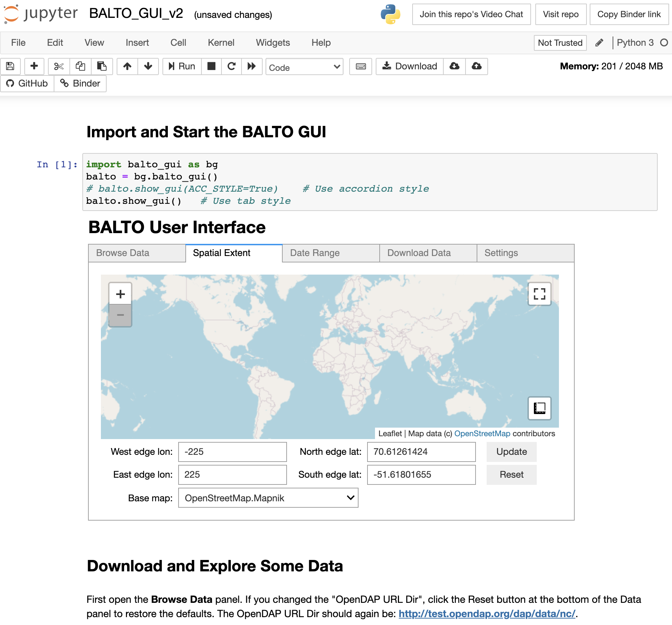Click the Download notebook button

410,67
